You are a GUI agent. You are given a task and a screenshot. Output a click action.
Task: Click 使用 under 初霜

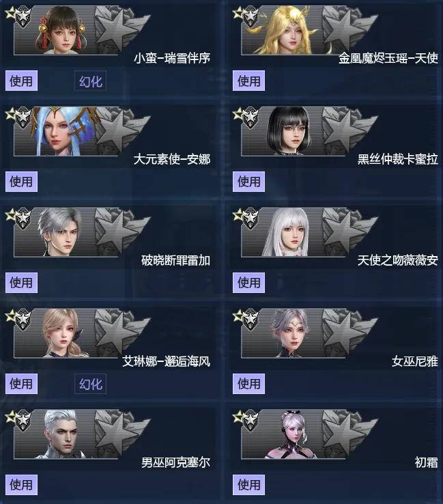pyautogui.click(x=248, y=484)
